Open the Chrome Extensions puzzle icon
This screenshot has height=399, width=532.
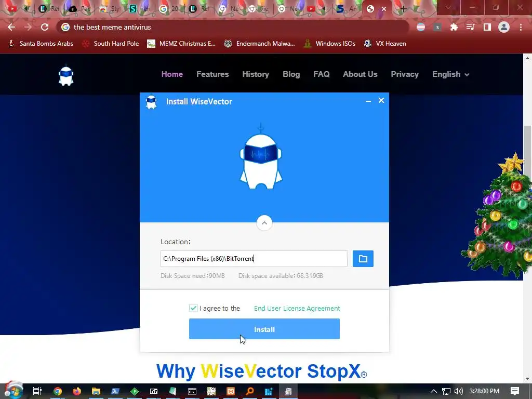(454, 27)
